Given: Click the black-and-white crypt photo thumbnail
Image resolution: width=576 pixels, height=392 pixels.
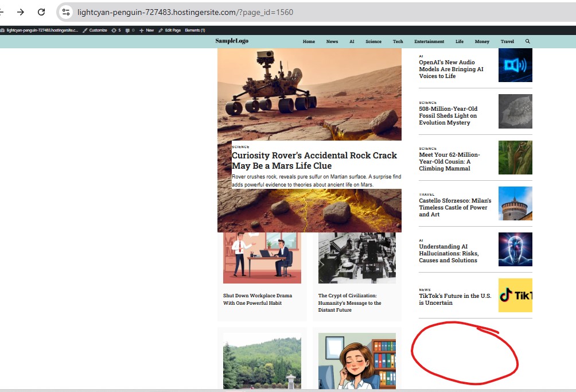Looking at the screenshot, I should click(357, 258).
